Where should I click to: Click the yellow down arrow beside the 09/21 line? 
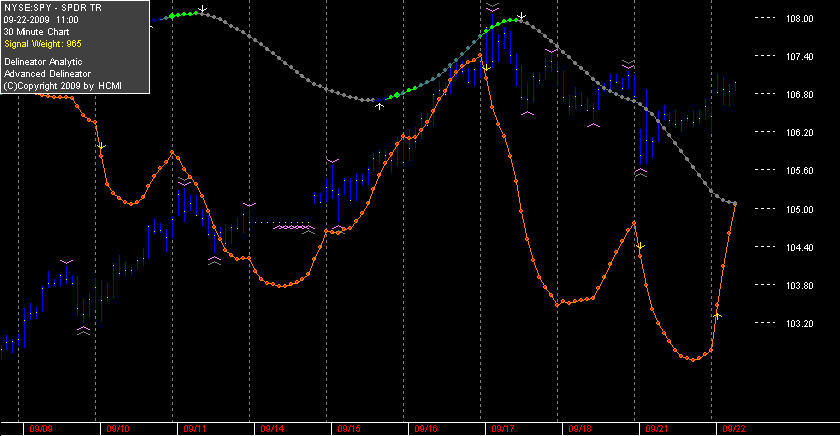640,246
